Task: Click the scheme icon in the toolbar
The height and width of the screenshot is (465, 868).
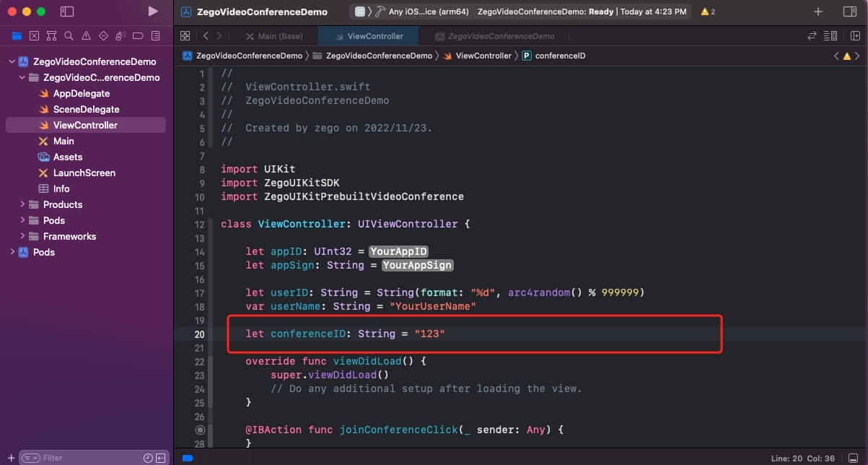Action: (x=359, y=12)
